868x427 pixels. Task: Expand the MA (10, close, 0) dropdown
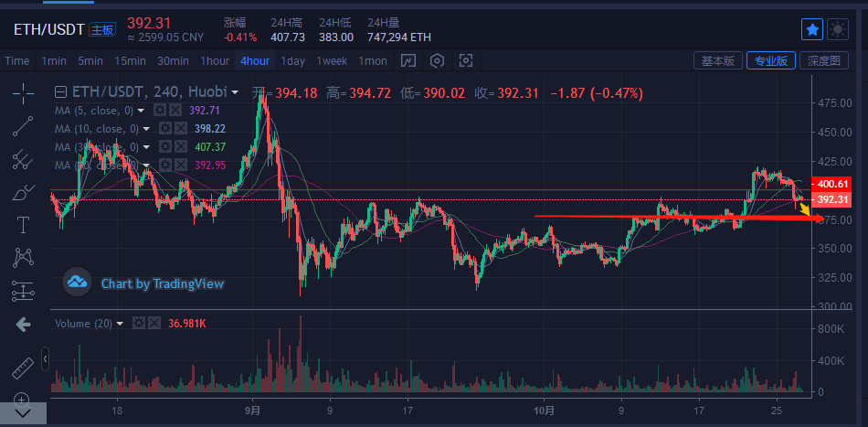(146, 129)
